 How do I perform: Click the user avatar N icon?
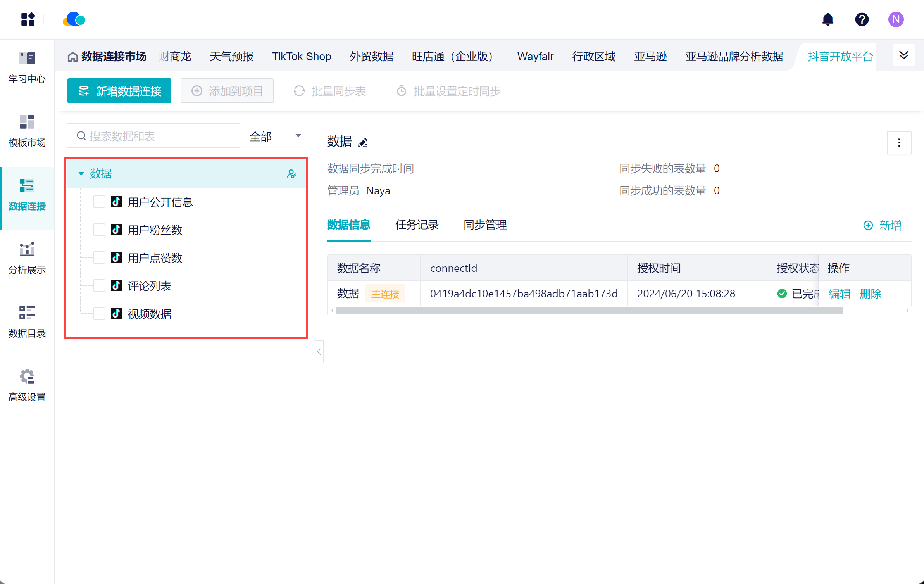[896, 19]
